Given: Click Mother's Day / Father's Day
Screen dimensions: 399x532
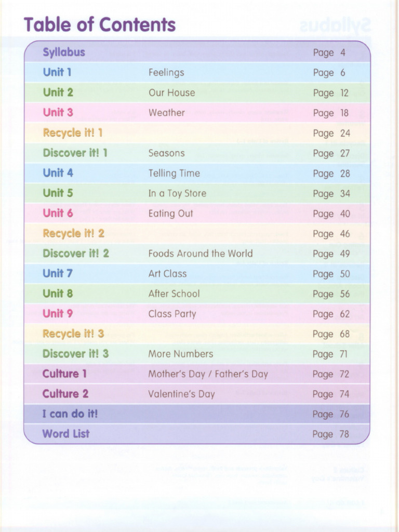Looking at the screenshot, I should (x=208, y=374).
